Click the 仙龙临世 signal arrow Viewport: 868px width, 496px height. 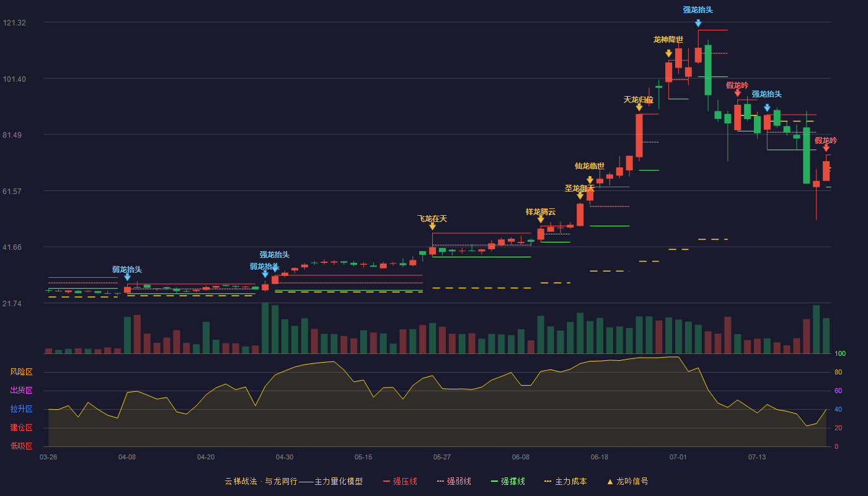click(590, 180)
